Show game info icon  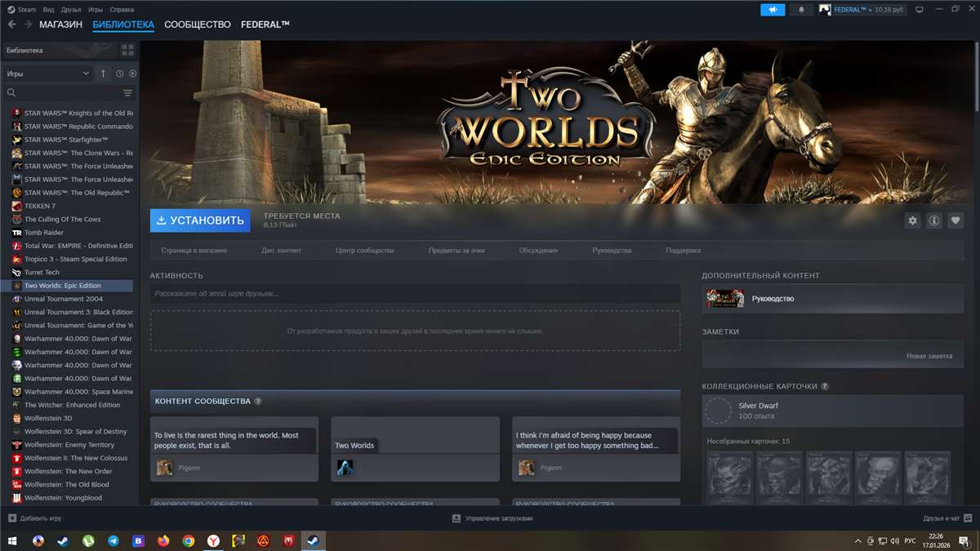[x=933, y=220]
